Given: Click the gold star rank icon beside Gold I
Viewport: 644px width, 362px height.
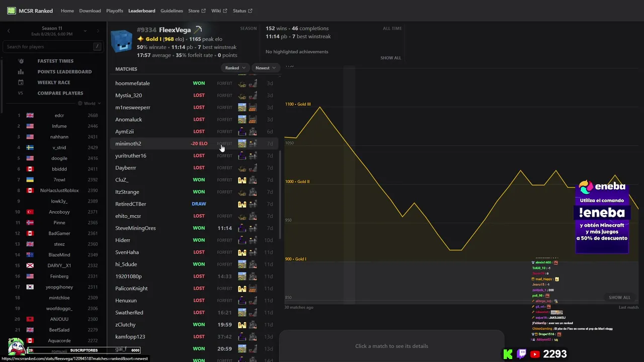Looking at the screenshot, I should pyautogui.click(x=140, y=39).
